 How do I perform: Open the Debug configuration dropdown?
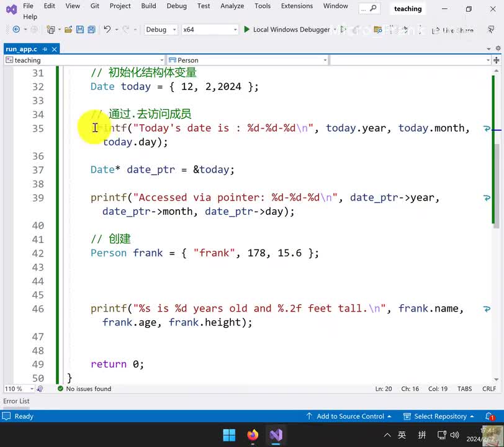[160, 30]
